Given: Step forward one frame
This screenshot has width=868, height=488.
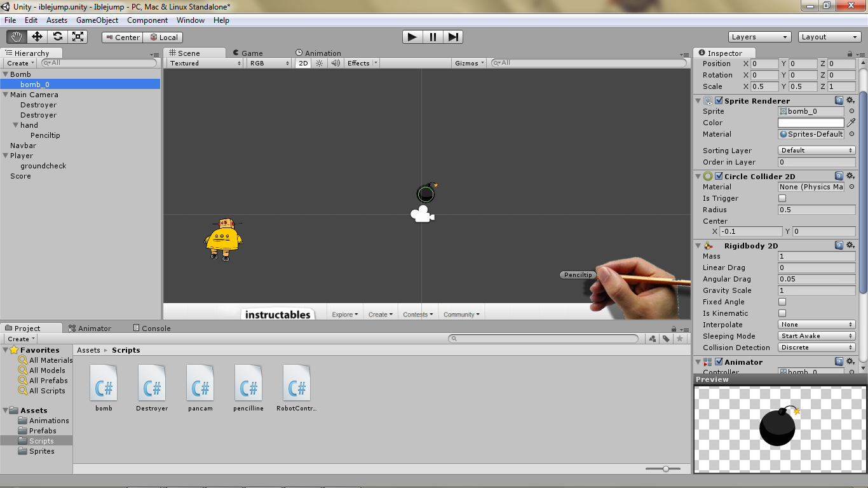Looking at the screenshot, I should click(x=452, y=37).
